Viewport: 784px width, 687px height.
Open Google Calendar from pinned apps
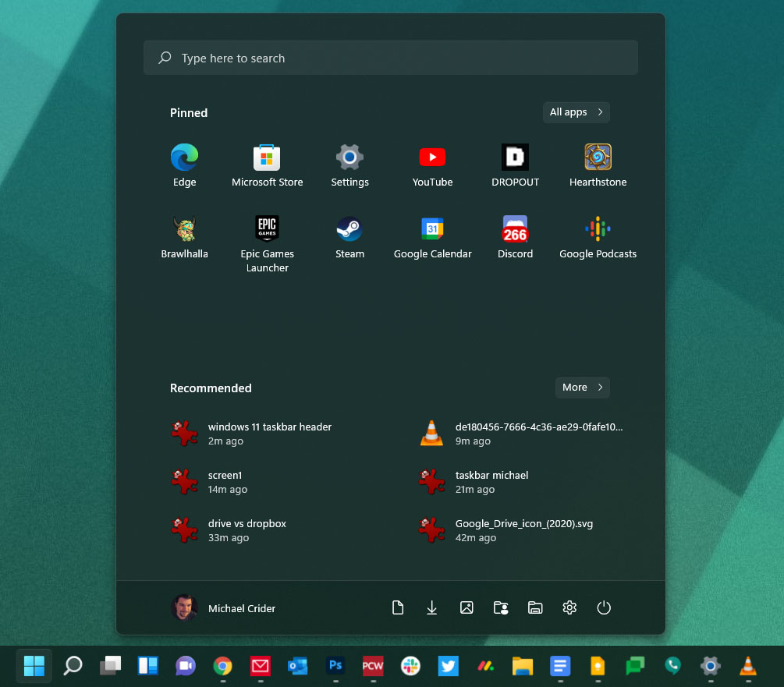(x=432, y=237)
